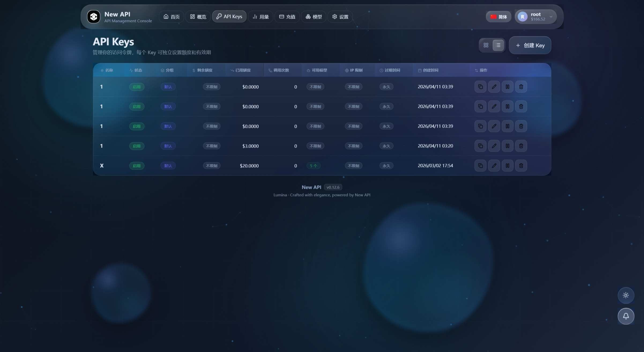Open the 简体 language selector

(x=498, y=17)
